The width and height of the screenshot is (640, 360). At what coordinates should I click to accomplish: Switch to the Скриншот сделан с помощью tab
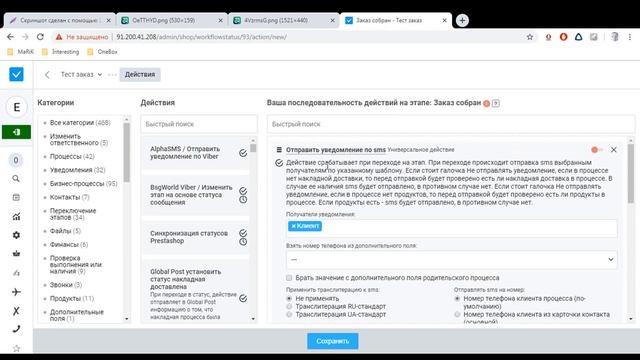point(59,20)
